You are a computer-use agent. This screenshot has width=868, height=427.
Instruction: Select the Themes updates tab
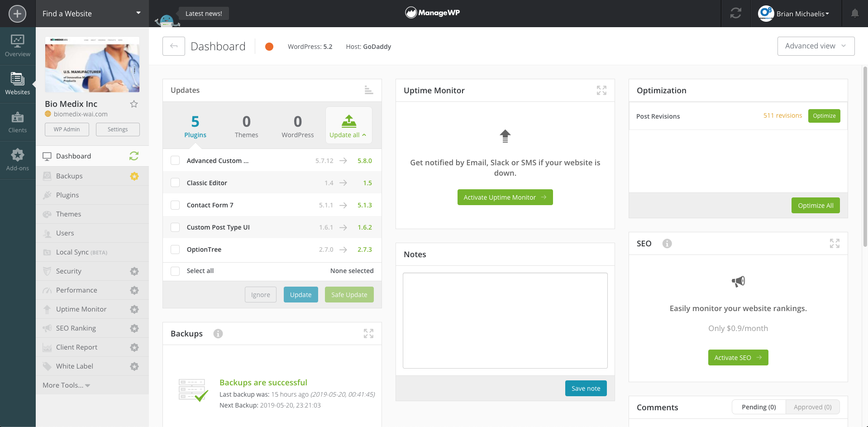click(x=246, y=125)
